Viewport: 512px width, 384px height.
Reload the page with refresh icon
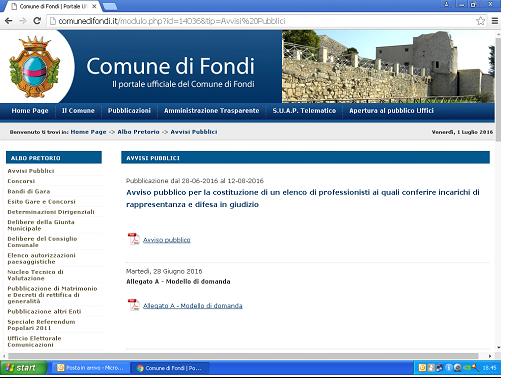click(x=37, y=21)
